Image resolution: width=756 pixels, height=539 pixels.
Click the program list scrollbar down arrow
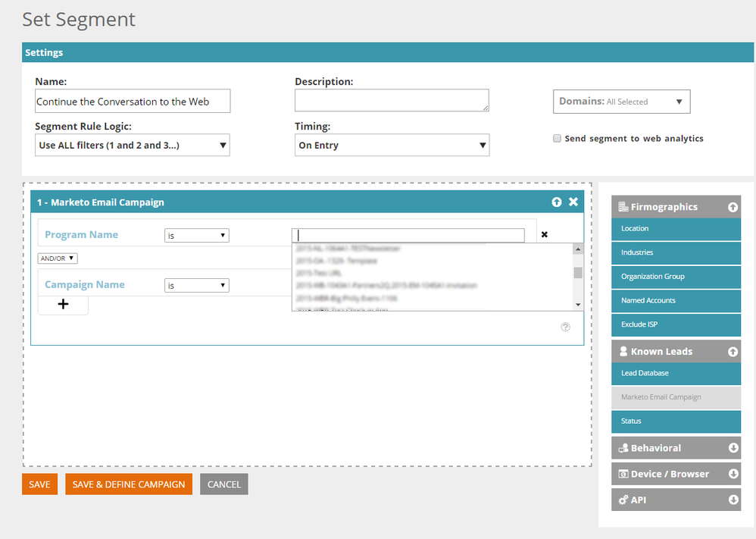578,305
